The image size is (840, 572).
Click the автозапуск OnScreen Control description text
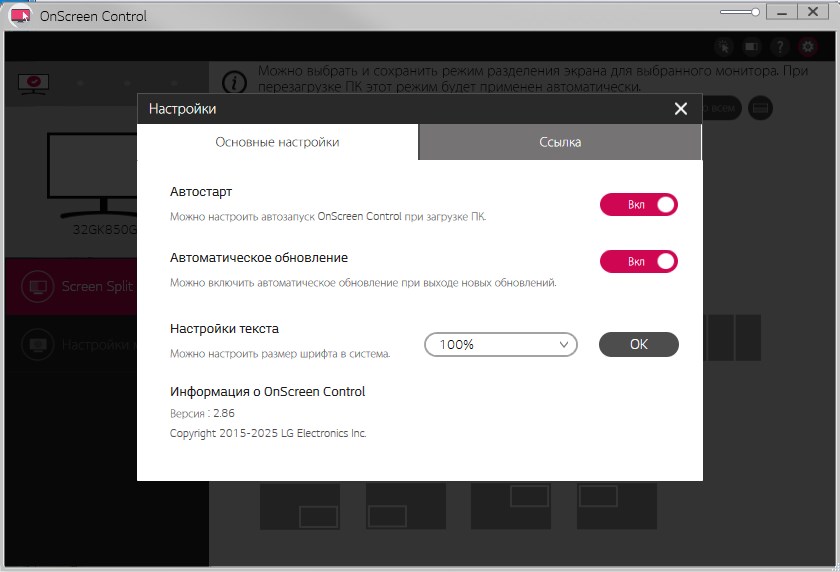328,217
